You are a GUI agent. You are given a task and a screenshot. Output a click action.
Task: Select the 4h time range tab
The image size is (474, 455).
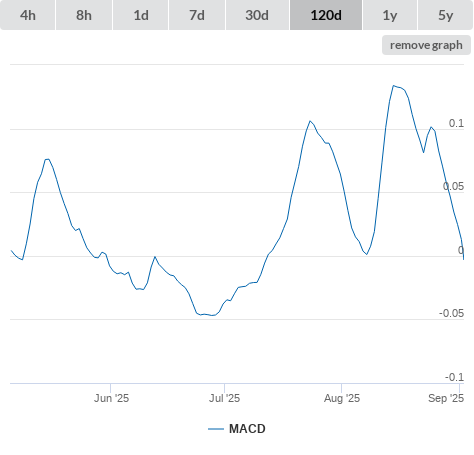[28, 15]
